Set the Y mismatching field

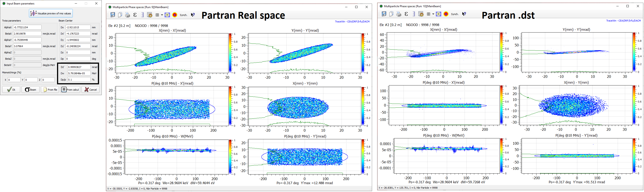pyautogui.click(x=31, y=80)
